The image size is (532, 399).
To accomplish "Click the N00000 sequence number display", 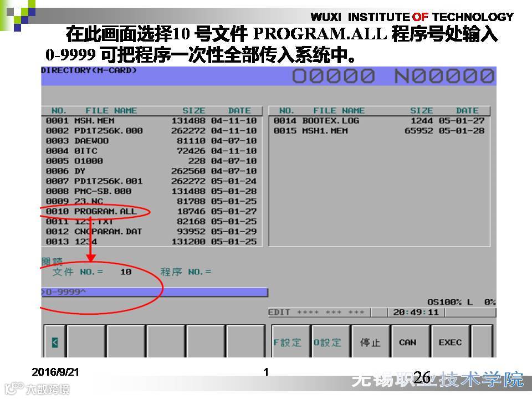I will point(444,76).
